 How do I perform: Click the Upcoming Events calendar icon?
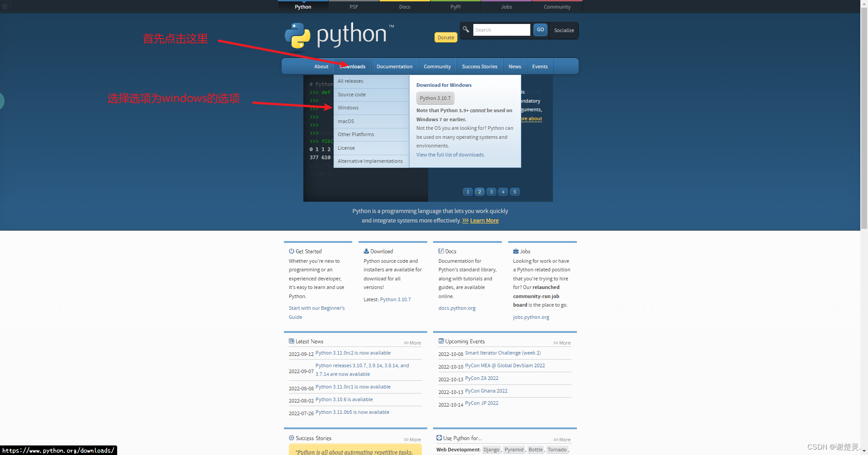click(441, 341)
